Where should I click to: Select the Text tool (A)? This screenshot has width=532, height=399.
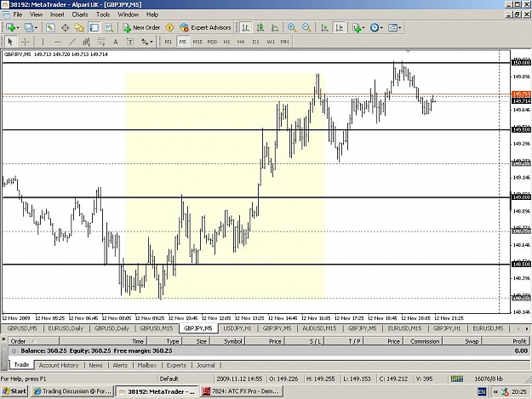(x=116, y=42)
